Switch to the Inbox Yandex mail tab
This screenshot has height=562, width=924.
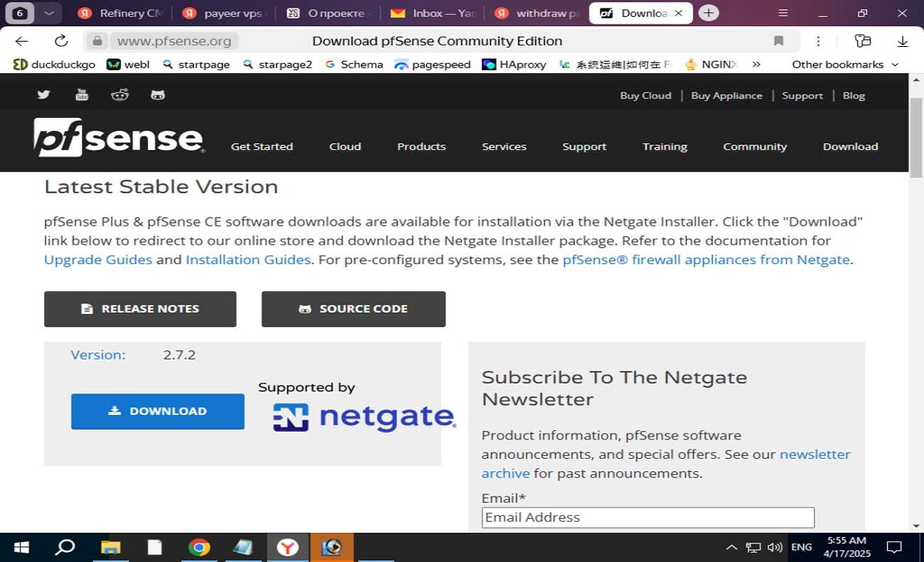pyautogui.click(x=434, y=13)
